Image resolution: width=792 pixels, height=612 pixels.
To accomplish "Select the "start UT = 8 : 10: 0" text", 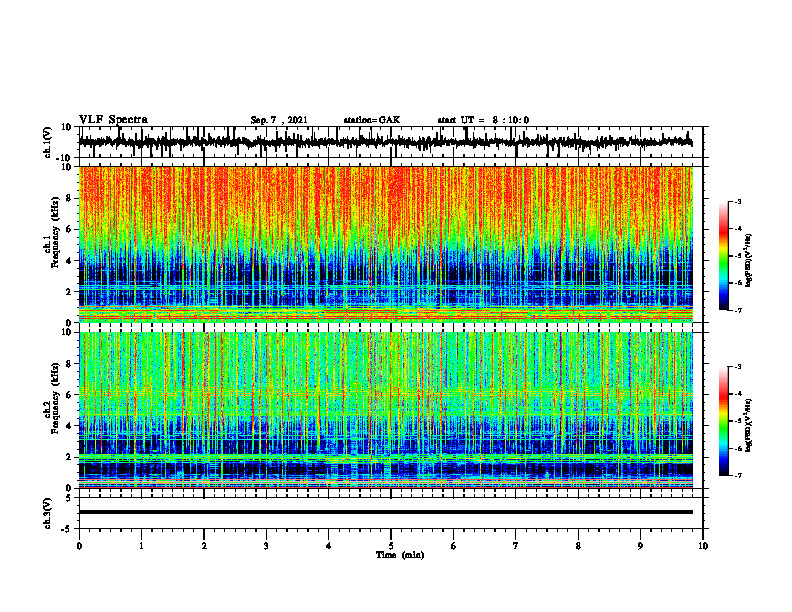I will click(x=483, y=120).
